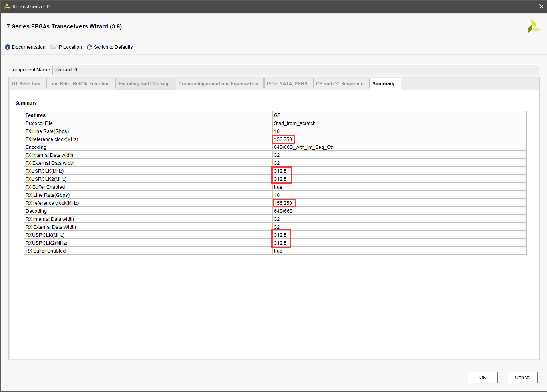Open the CB and CC Sequence tab
Screen dimensions: 547x392
(340, 84)
